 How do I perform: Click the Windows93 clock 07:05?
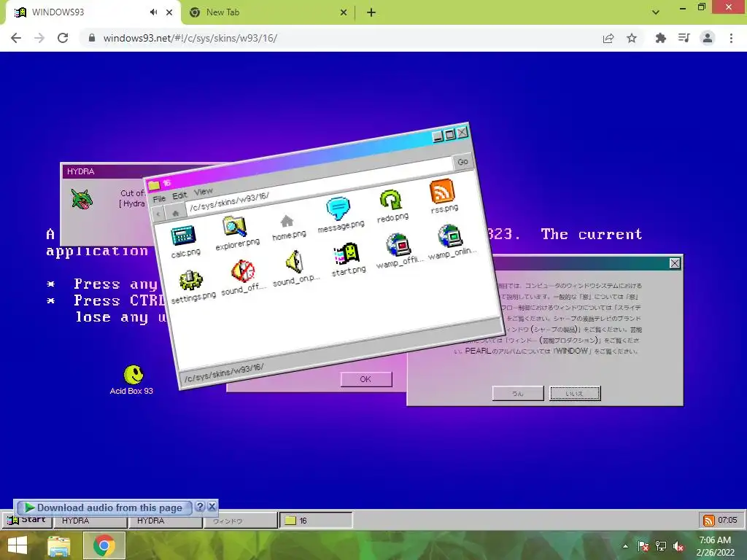727,520
